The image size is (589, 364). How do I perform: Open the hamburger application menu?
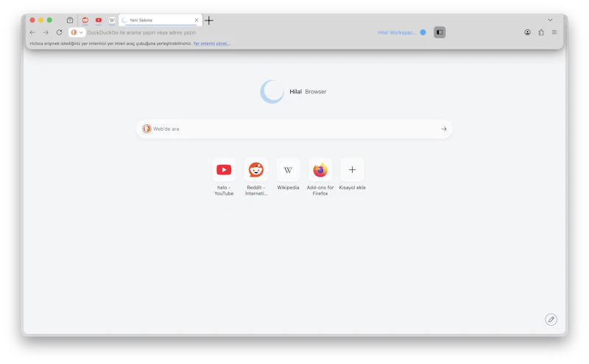554,32
